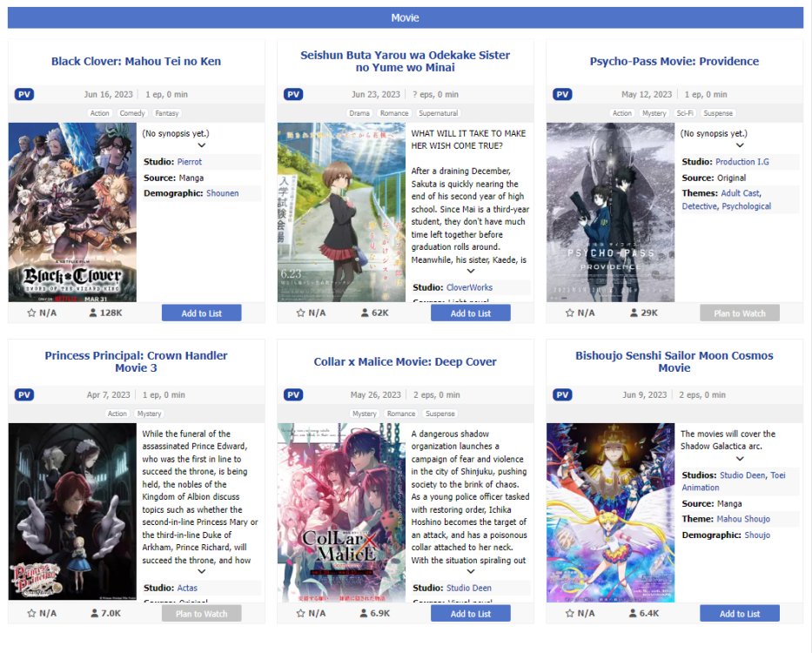Click the star score icon under Black Clover

coord(31,313)
